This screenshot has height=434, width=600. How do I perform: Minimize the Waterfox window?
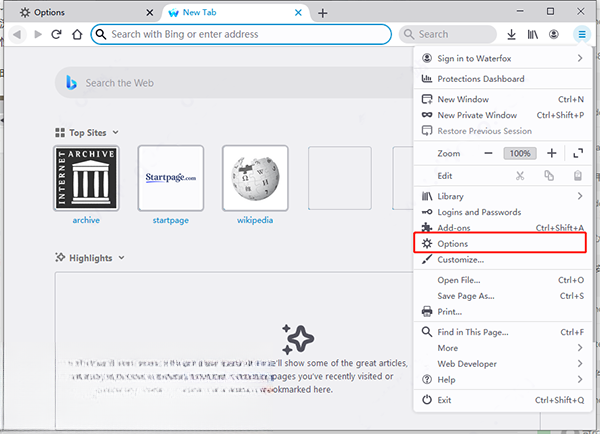click(x=520, y=11)
